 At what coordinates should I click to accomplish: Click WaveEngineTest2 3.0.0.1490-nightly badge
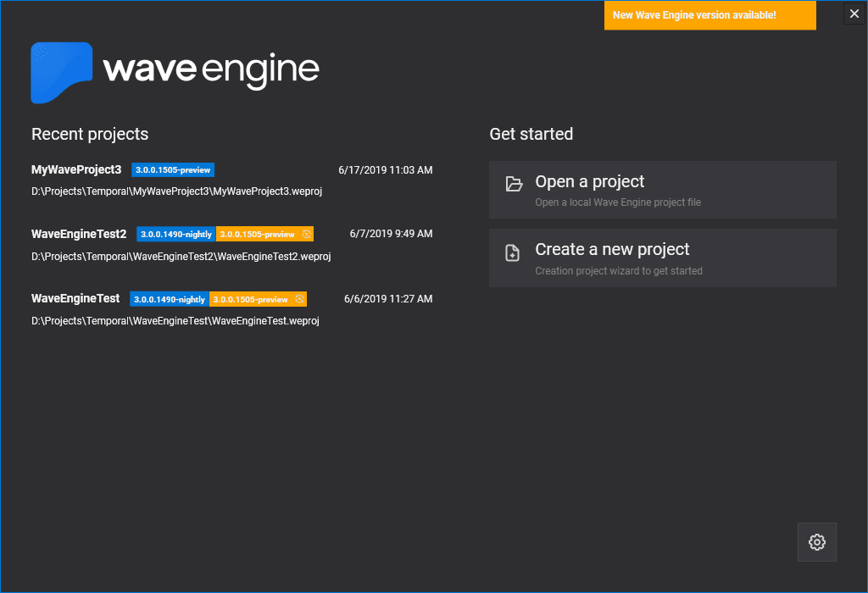tap(176, 234)
